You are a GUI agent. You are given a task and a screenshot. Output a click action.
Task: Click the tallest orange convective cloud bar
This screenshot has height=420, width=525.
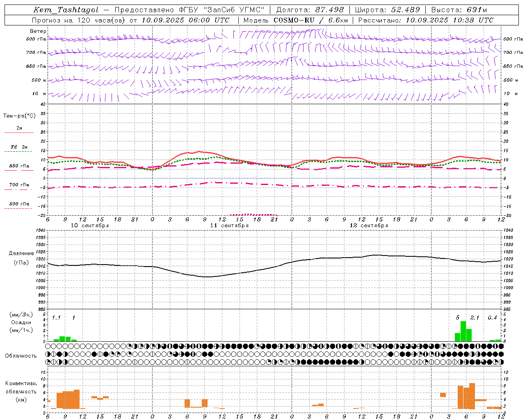(x=472, y=396)
